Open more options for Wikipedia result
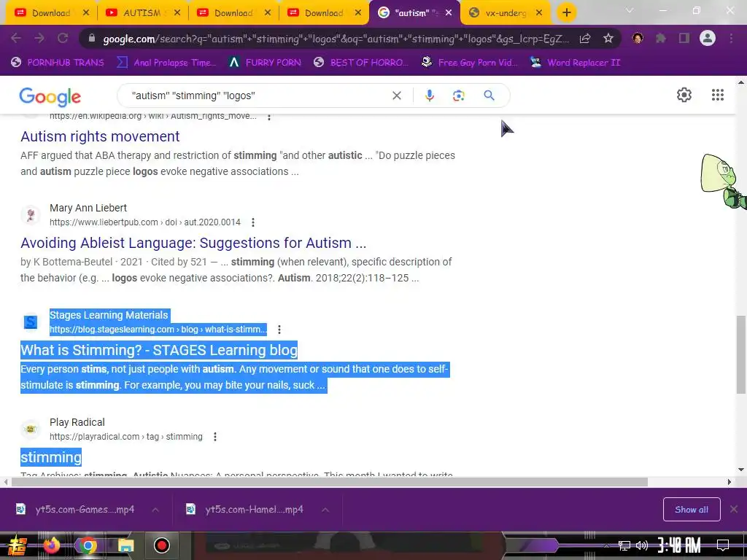 (269, 117)
